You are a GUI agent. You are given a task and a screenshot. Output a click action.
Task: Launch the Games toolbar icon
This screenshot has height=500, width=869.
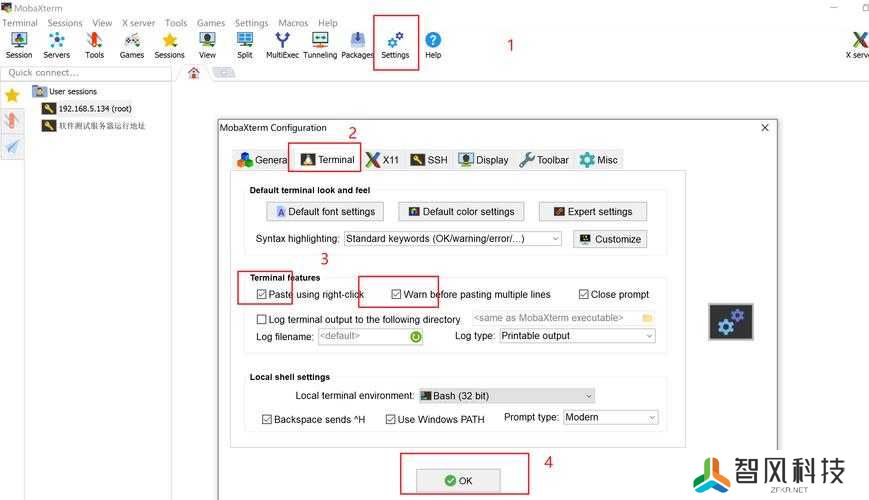pyautogui.click(x=132, y=45)
